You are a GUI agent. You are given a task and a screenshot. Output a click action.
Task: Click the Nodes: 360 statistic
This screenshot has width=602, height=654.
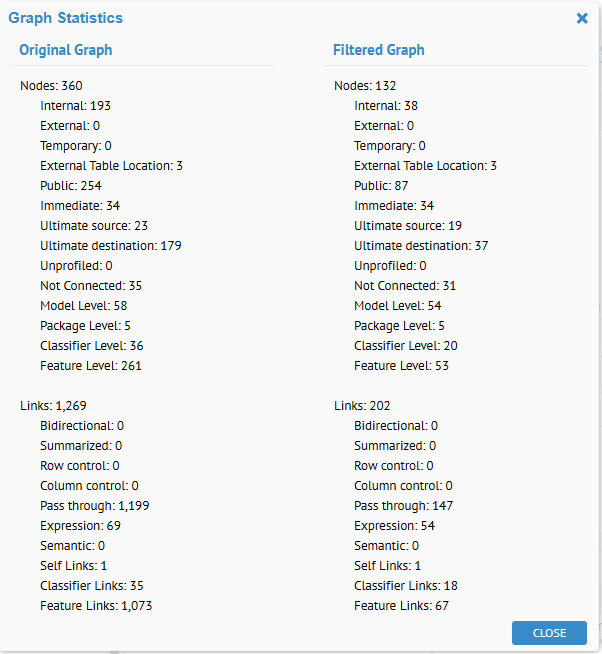click(51, 86)
